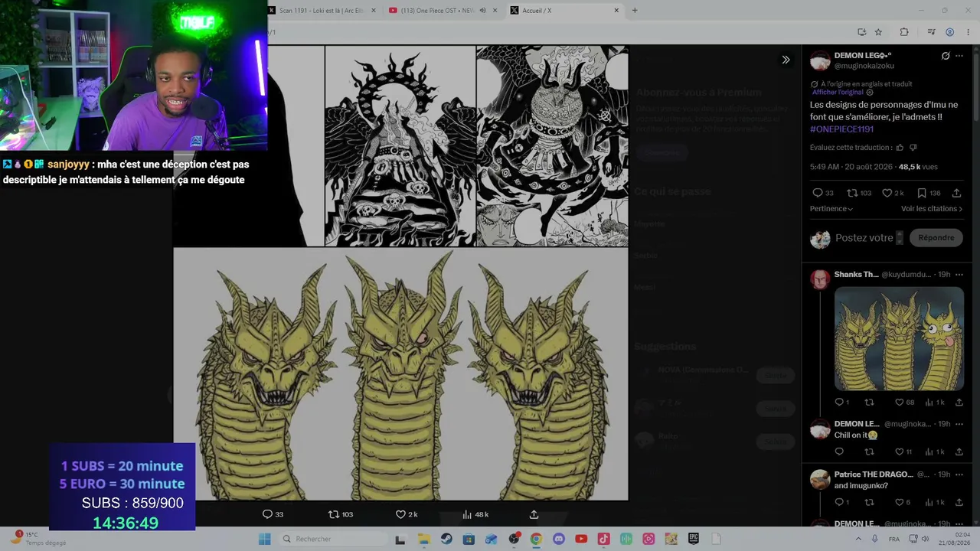View analytics showing 48 k under the image
Image resolution: width=980 pixels, height=551 pixels.
pyautogui.click(x=475, y=514)
